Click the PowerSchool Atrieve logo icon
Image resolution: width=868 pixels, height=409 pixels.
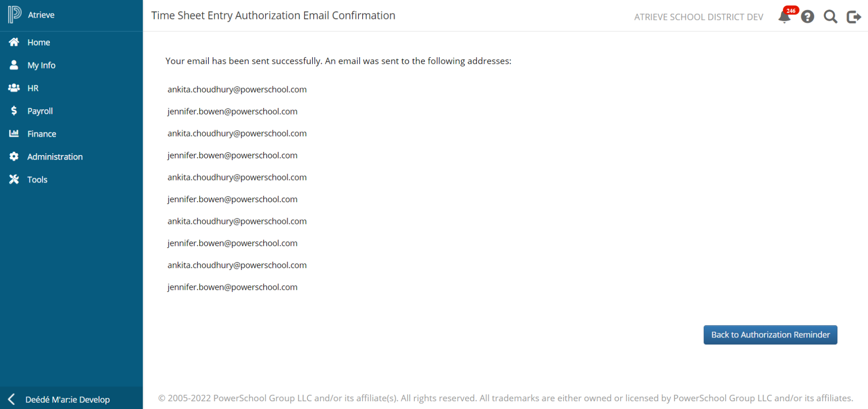point(14,14)
